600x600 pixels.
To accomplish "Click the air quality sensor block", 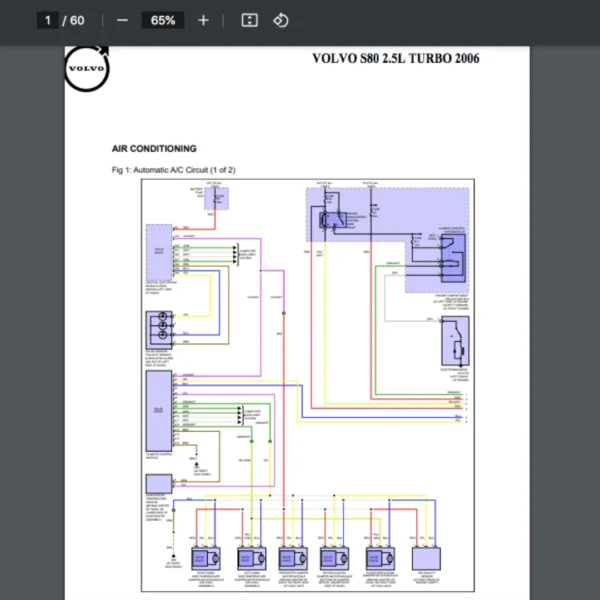I will coord(428,558).
